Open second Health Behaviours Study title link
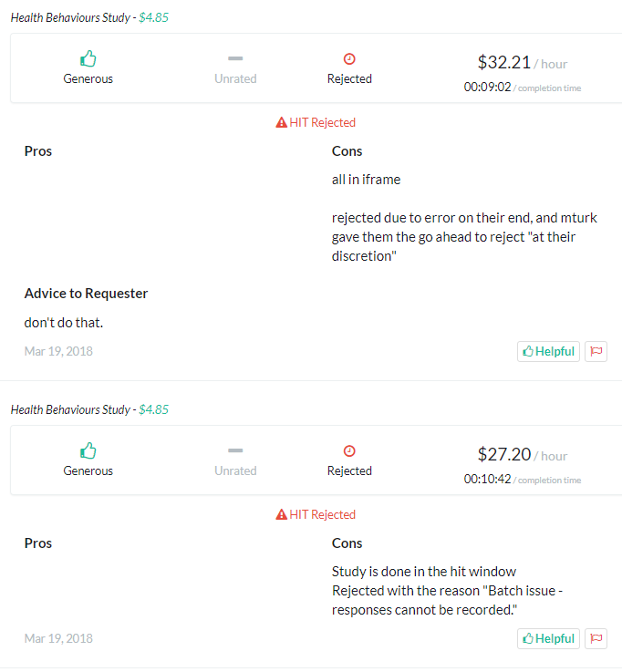Image resolution: width=622 pixels, height=672 pixels. 70,409
